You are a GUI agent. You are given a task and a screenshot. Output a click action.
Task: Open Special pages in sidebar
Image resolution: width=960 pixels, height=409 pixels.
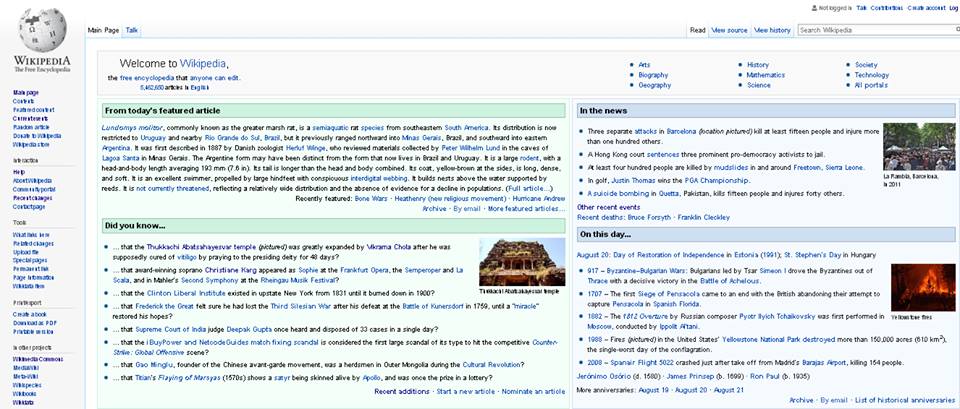[x=30, y=260]
